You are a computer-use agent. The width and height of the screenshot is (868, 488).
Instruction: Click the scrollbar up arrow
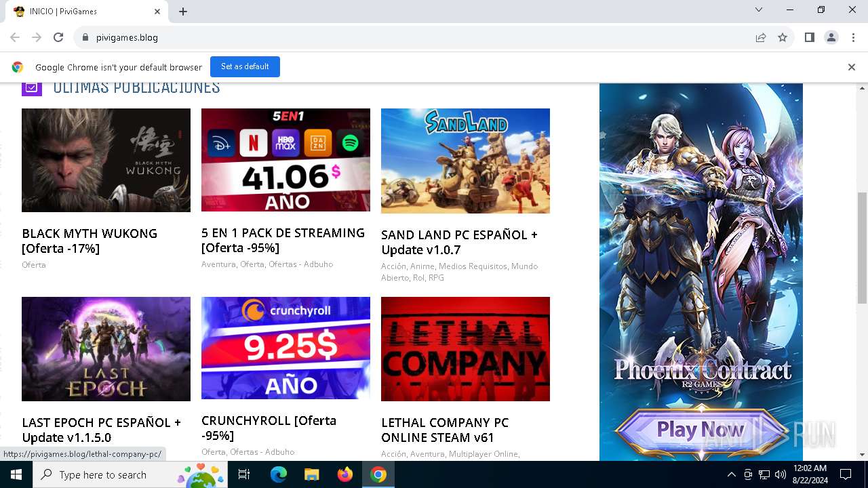[x=862, y=89]
